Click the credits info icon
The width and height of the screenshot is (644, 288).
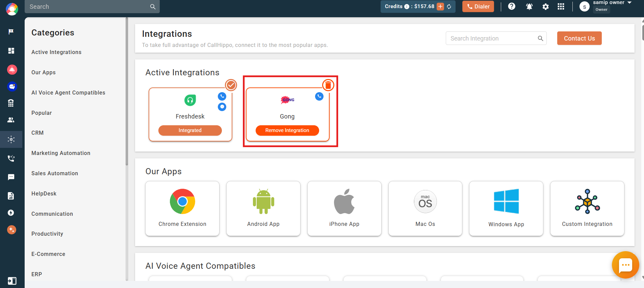click(x=407, y=6)
